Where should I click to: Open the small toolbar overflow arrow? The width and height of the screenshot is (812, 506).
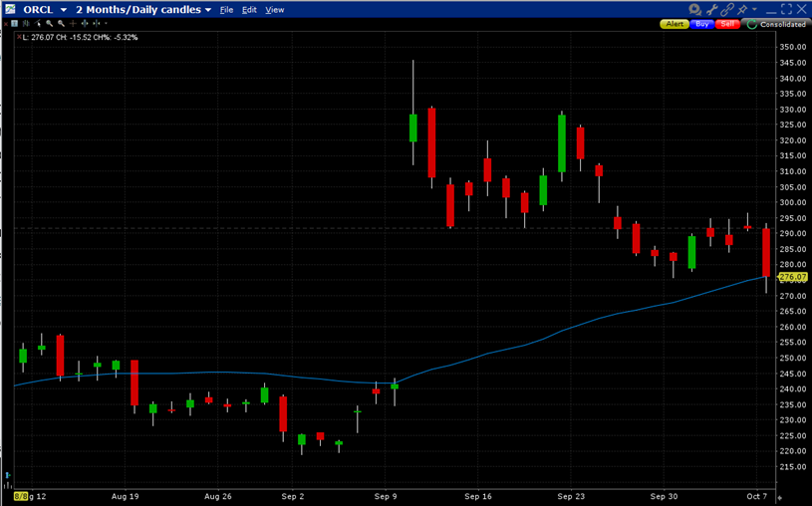click(x=106, y=23)
